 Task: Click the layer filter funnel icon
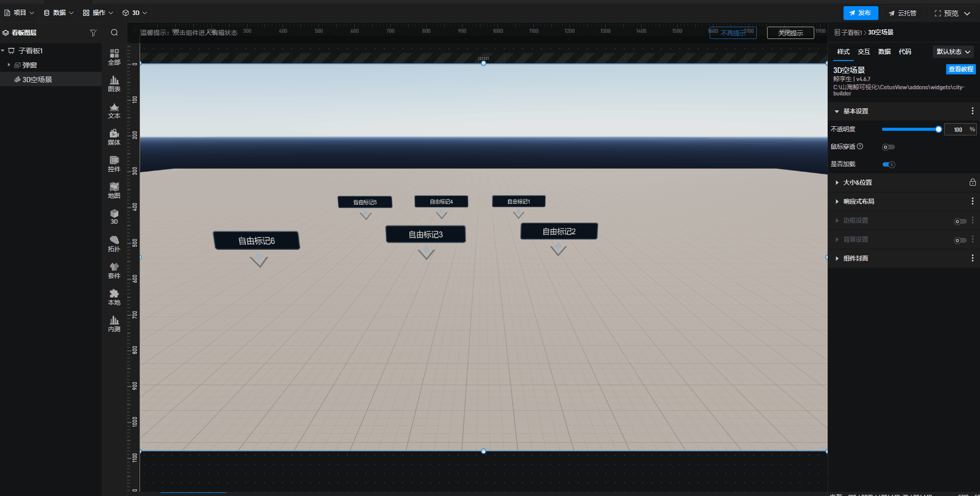[93, 33]
